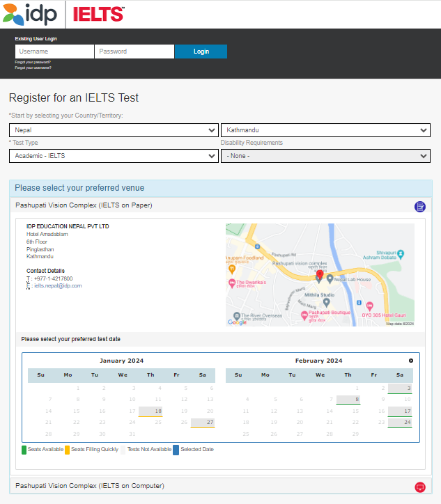Open the Academic - IELTS test type dropdown

coord(114,156)
